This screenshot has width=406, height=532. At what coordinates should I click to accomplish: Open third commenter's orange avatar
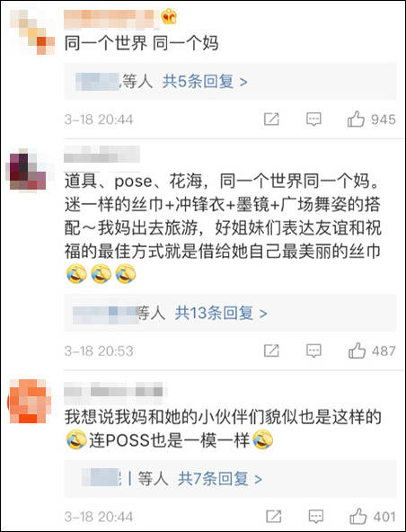[30, 401]
